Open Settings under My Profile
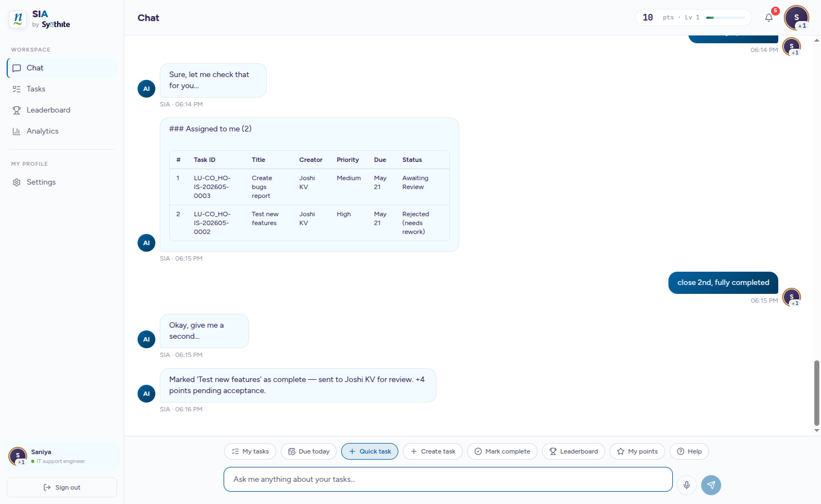The image size is (821, 504). 62,182
